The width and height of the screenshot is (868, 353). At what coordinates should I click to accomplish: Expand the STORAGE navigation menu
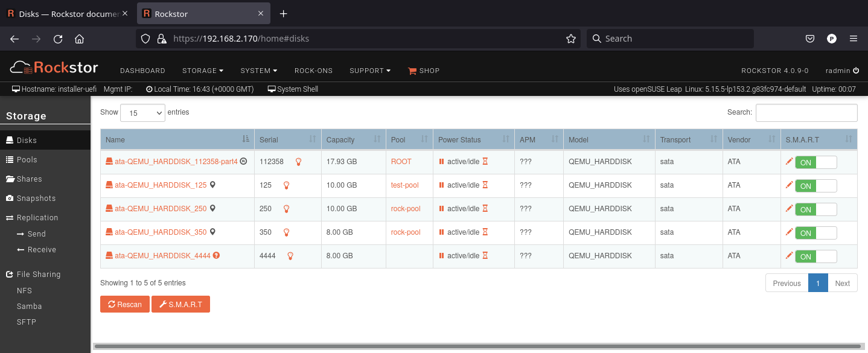(203, 71)
